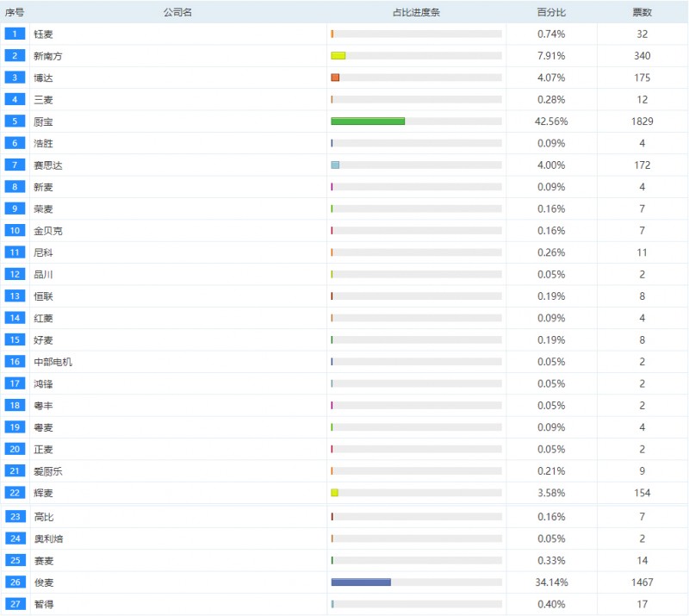Click company name 博达
689x616 pixels.
[x=43, y=78]
